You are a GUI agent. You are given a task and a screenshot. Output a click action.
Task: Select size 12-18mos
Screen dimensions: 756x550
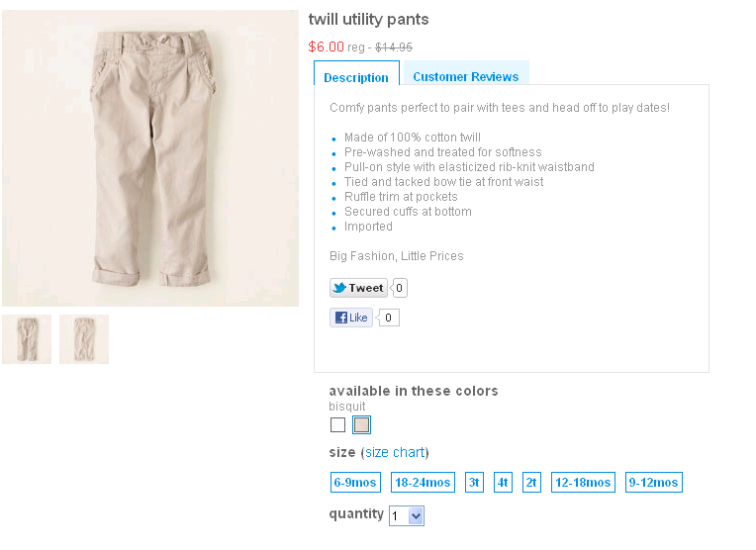coord(583,483)
